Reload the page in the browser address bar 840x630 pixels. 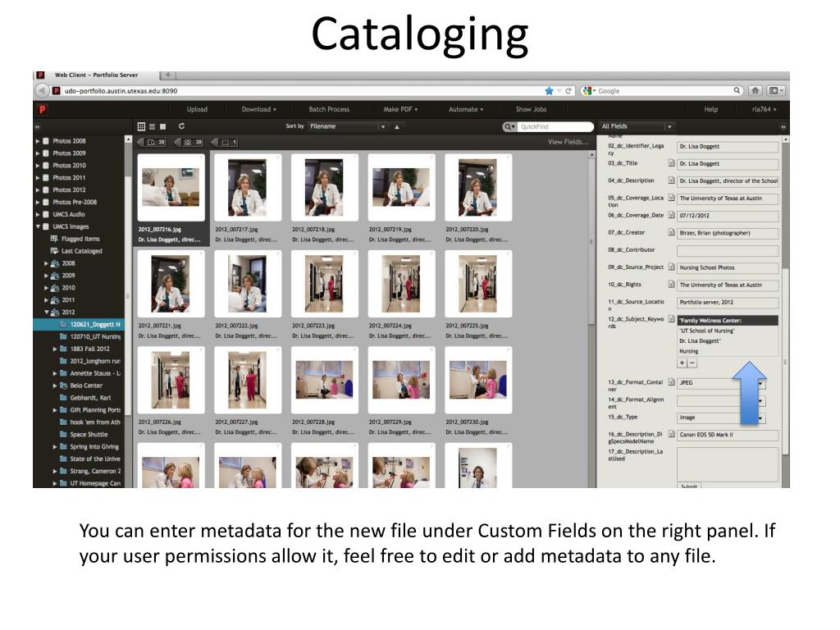pos(568,91)
